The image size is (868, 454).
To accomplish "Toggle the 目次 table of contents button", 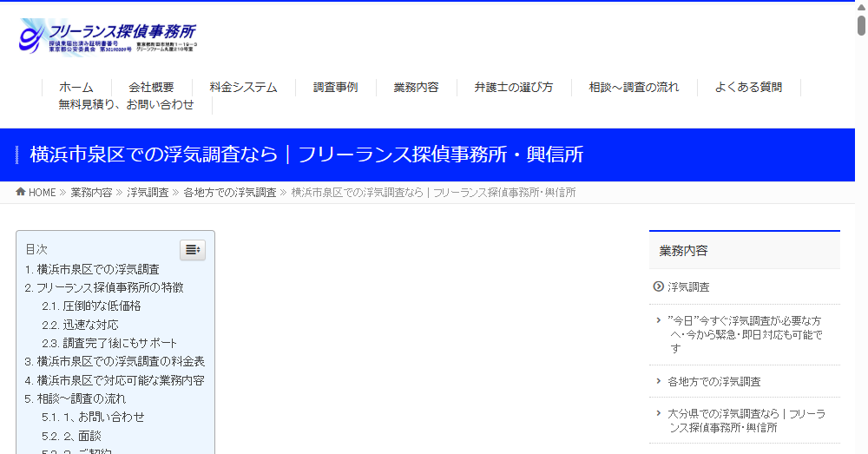I will 193,250.
